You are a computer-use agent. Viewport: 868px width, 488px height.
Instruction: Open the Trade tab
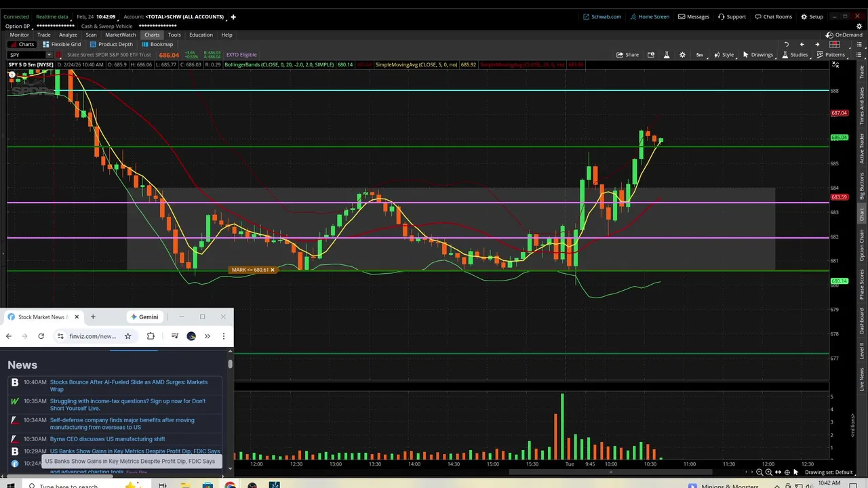pos(44,35)
